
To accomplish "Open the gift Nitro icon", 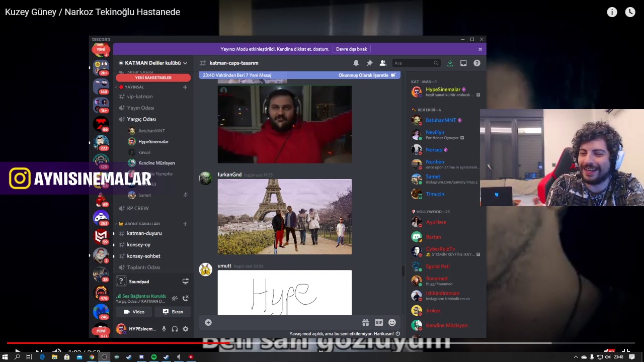I will pyautogui.click(x=366, y=322).
